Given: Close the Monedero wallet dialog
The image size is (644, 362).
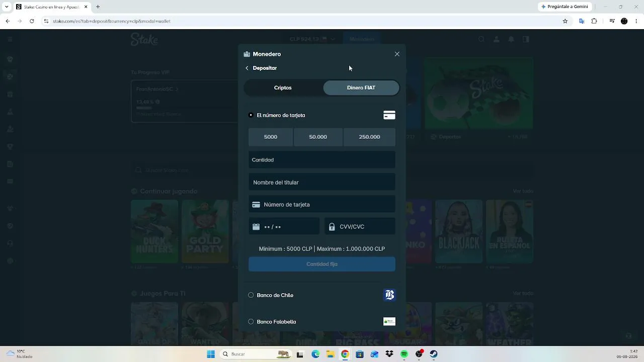Looking at the screenshot, I should click(397, 54).
